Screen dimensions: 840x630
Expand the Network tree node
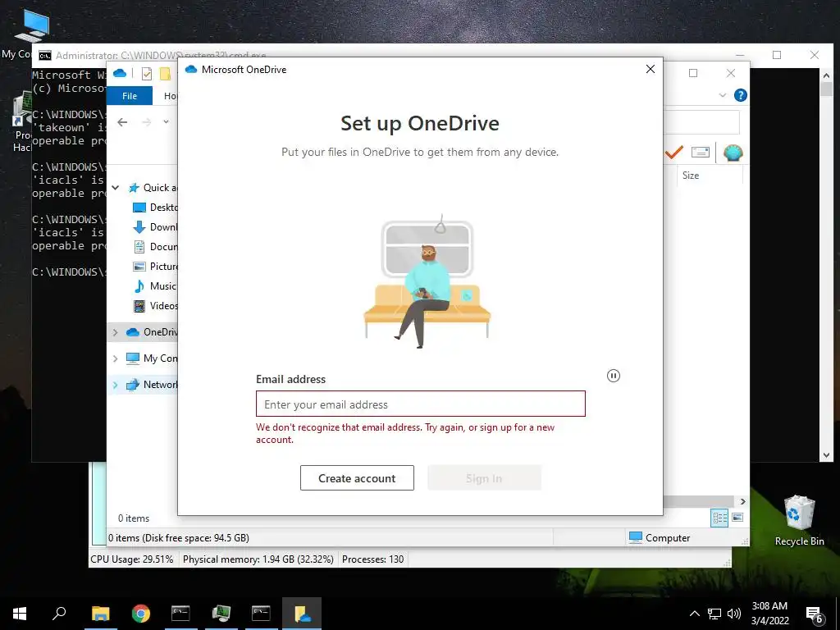coord(115,385)
